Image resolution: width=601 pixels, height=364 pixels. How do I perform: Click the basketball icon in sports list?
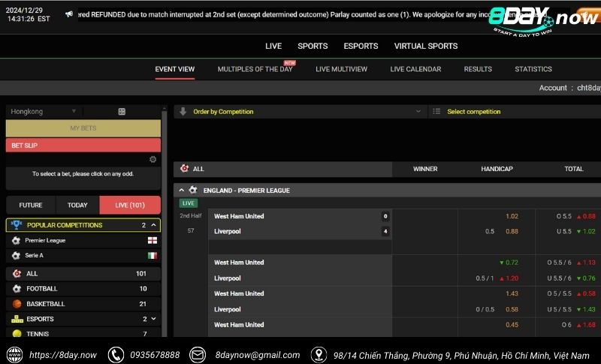17,304
